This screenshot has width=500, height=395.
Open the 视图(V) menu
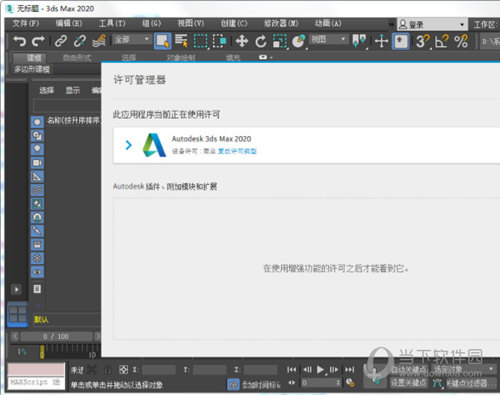tap(191, 24)
